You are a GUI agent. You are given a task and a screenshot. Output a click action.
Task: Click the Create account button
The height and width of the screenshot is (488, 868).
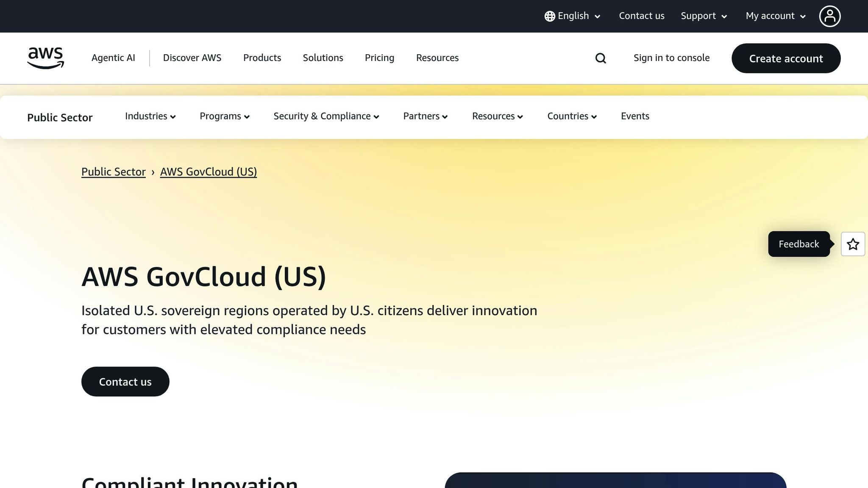tap(786, 58)
